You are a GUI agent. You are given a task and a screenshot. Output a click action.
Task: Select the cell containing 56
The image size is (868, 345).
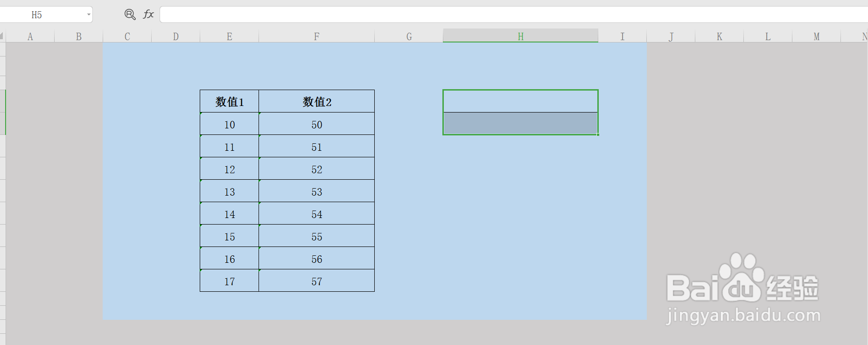coord(317,258)
